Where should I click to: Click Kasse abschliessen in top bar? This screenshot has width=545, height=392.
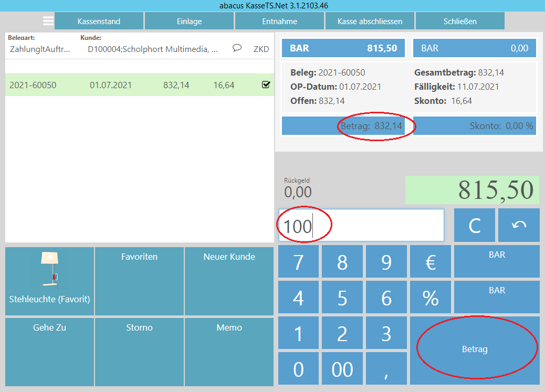[370, 22]
